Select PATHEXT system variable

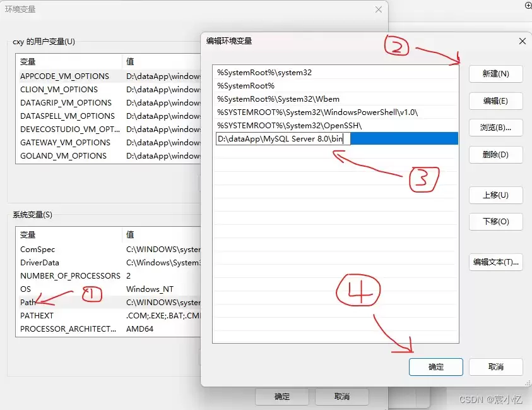tap(109, 316)
